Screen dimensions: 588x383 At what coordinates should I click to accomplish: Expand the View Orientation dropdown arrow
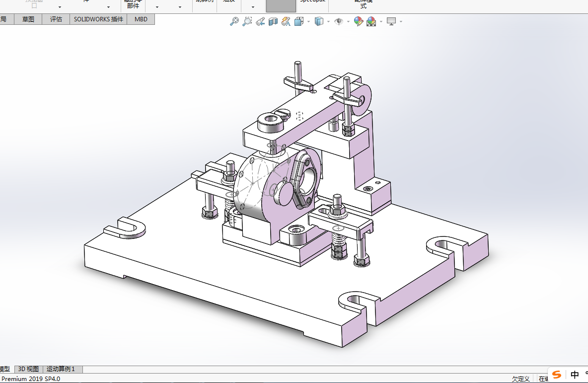(308, 22)
